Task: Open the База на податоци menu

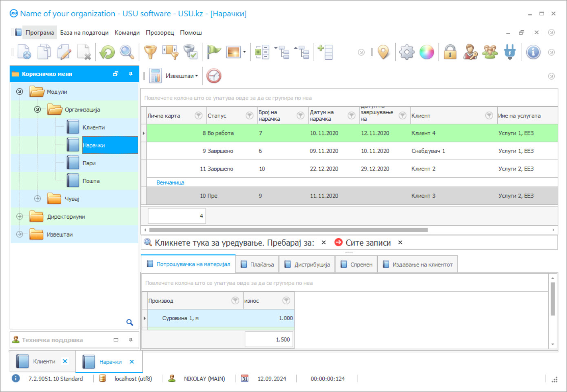Action: [84, 32]
